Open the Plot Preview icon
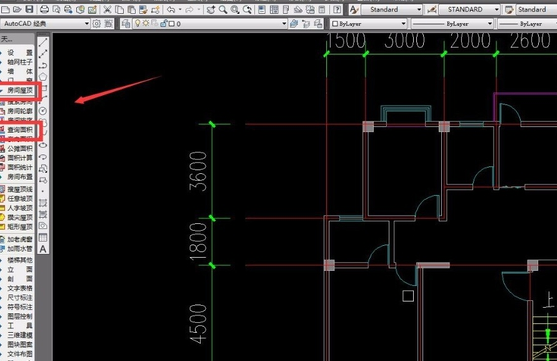557x361 pixels. (56, 10)
